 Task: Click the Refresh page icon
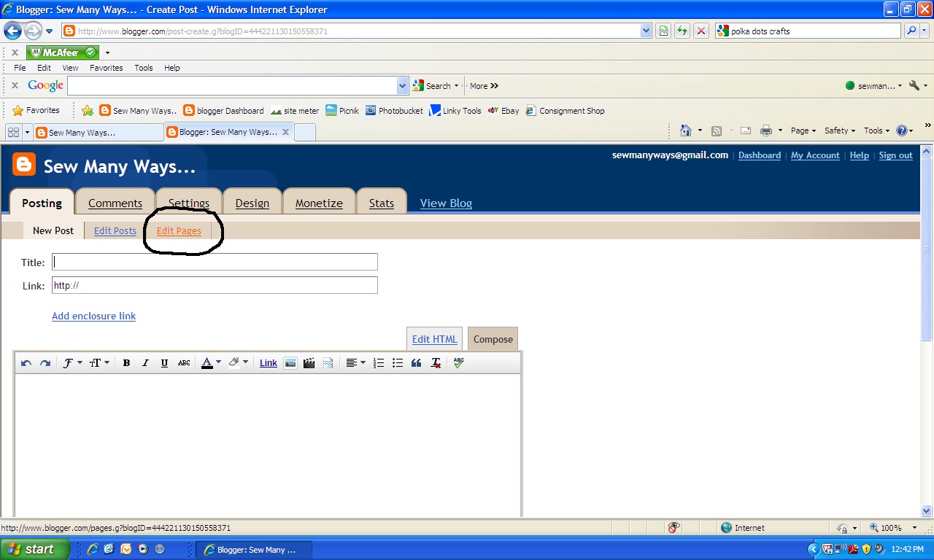pyautogui.click(x=682, y=31)
